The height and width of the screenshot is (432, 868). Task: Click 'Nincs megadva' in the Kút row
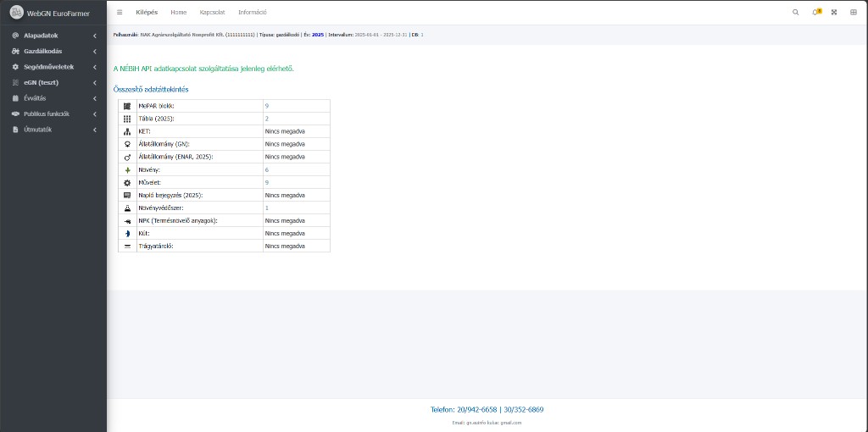pos(285,234)
